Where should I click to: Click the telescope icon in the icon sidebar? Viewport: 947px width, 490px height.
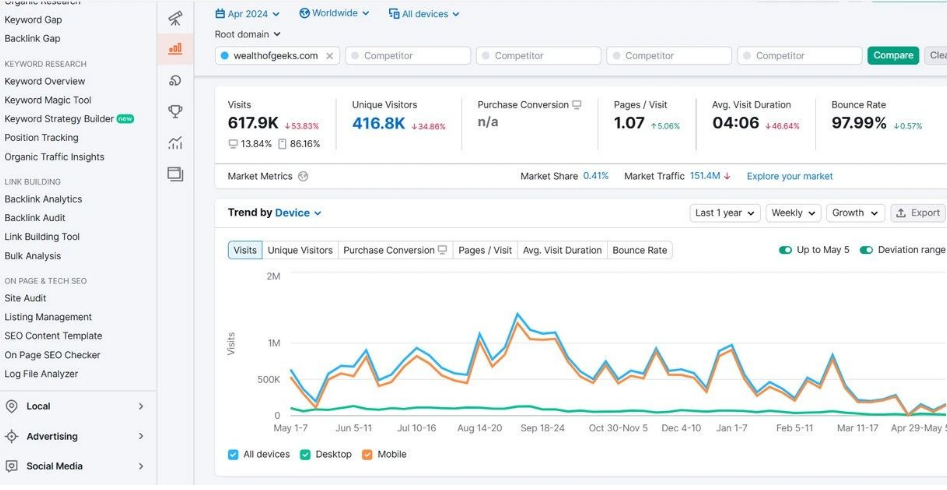pyautogui.click(x=175, y=18)
